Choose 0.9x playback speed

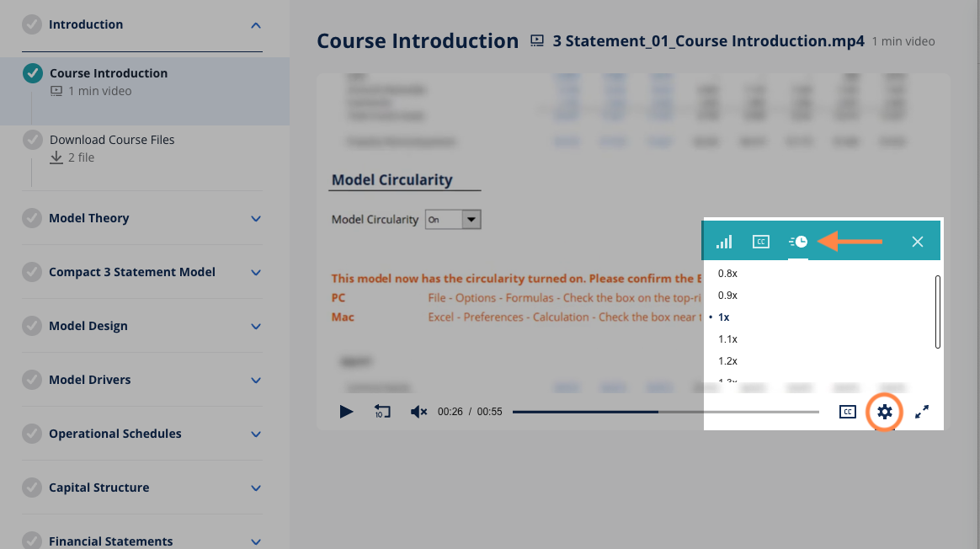(727, 296)
